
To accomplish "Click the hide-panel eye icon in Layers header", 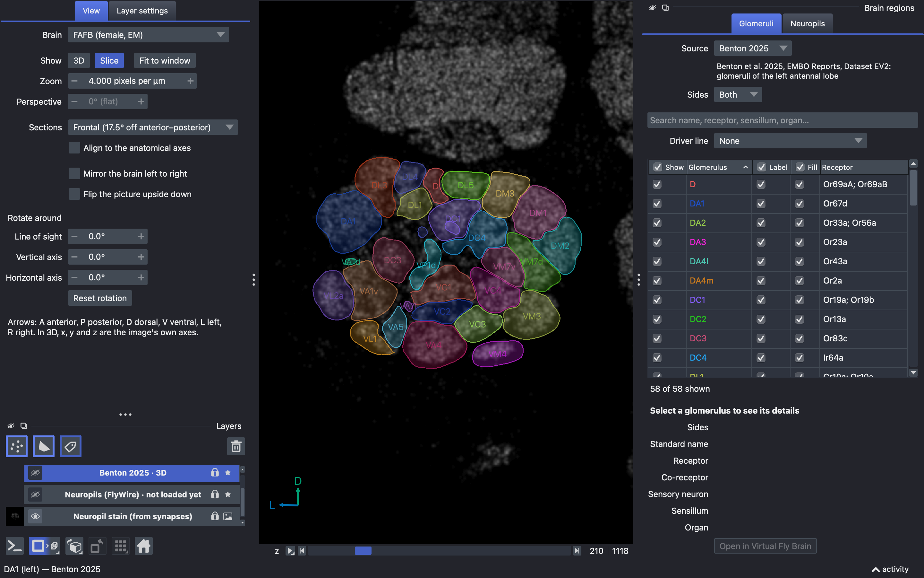I will (x=11, y=425).
